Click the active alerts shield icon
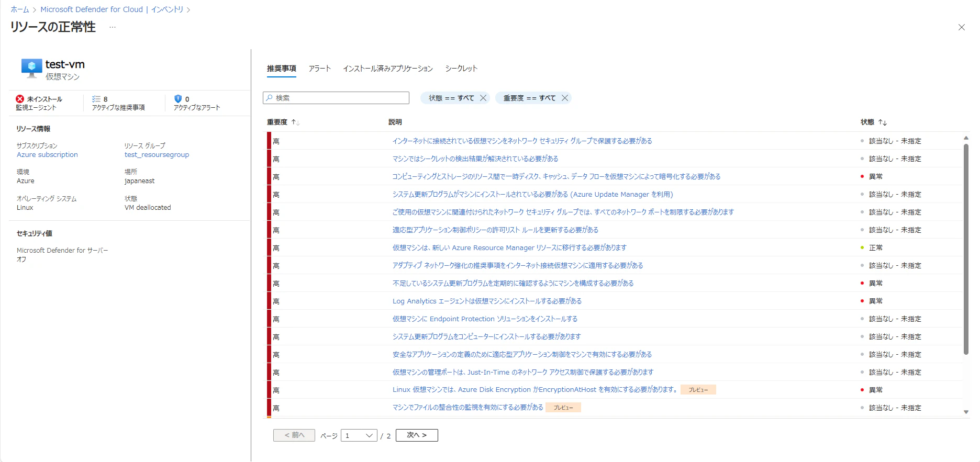This screenshot has width=980, height=462. 178,99
